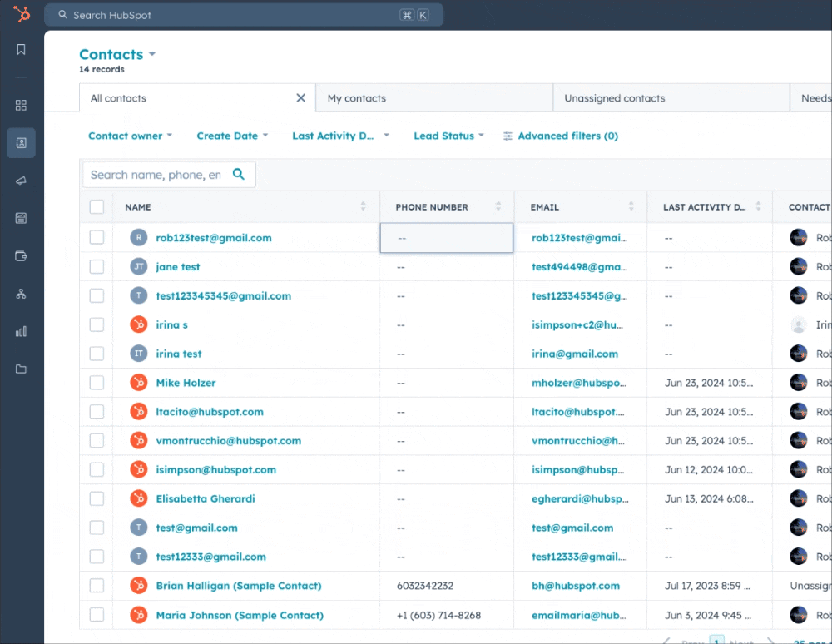Viewport: 832px width, 644px height.
Task: Open the isimpson@hubspot.com contact name
Action: (x=216, y=469)
